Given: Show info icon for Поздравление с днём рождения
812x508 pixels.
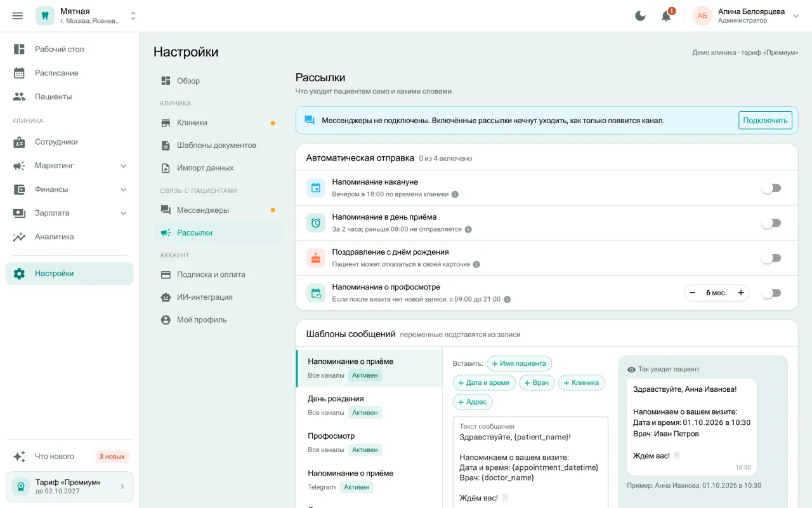Looking at the screenshot, I should click(x=476, y=264).
